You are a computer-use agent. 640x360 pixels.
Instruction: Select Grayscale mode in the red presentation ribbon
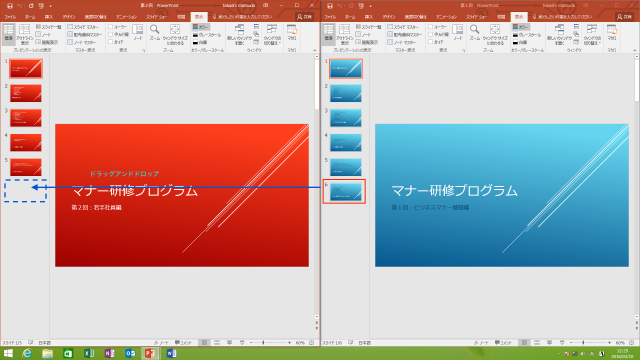click(x=207, y=35)
